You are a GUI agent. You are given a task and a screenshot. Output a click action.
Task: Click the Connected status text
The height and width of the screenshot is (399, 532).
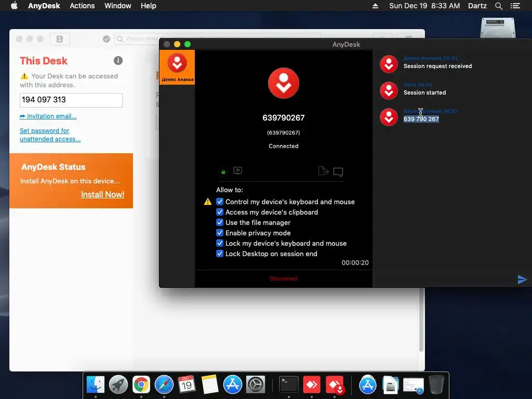[x=284, y=146]
